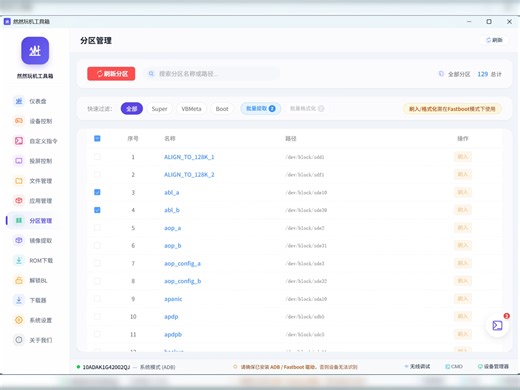Open 应用管理 app management page
This screenshot has width=520, height=390.
tap(33, 201)
